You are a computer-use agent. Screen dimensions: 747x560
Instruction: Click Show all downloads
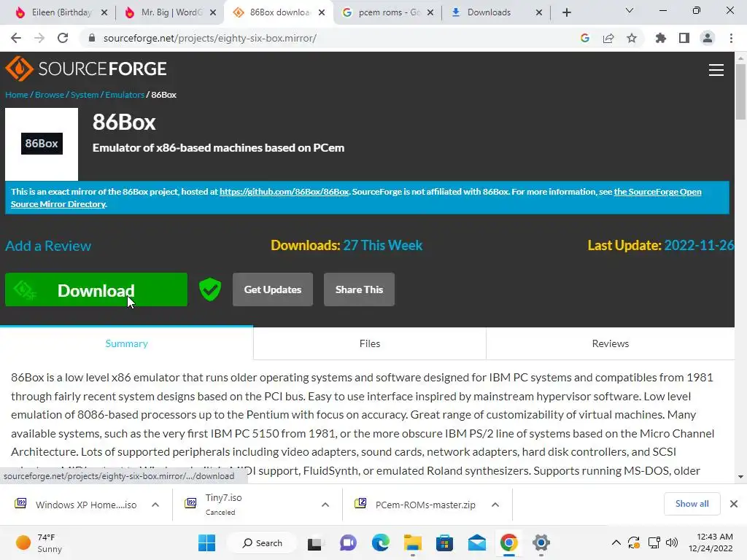click(692, 504)
